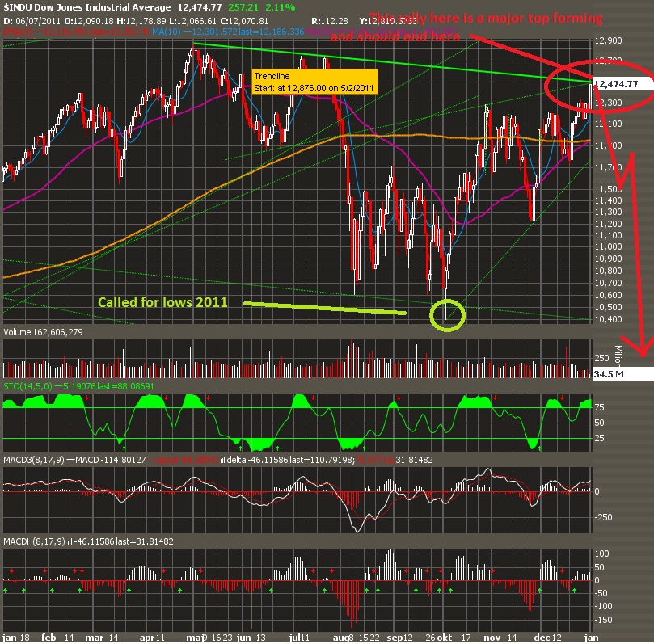The width and height of the screenshot is (654, 644).
Task: Click the -100 label on MACDH axis
Action: pyautogui.click(x=603, y=606)
